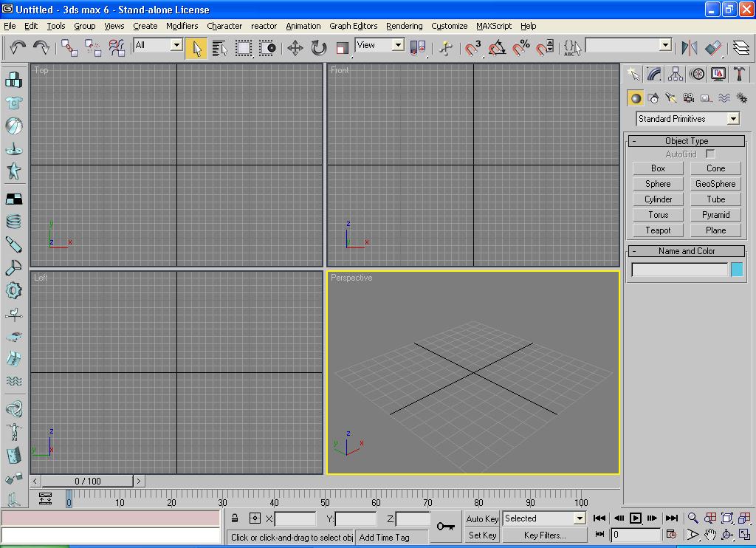Click the time slider 0 / 100 thumb
This screenshot has height=548, width=756.
[x=87, y=481]
